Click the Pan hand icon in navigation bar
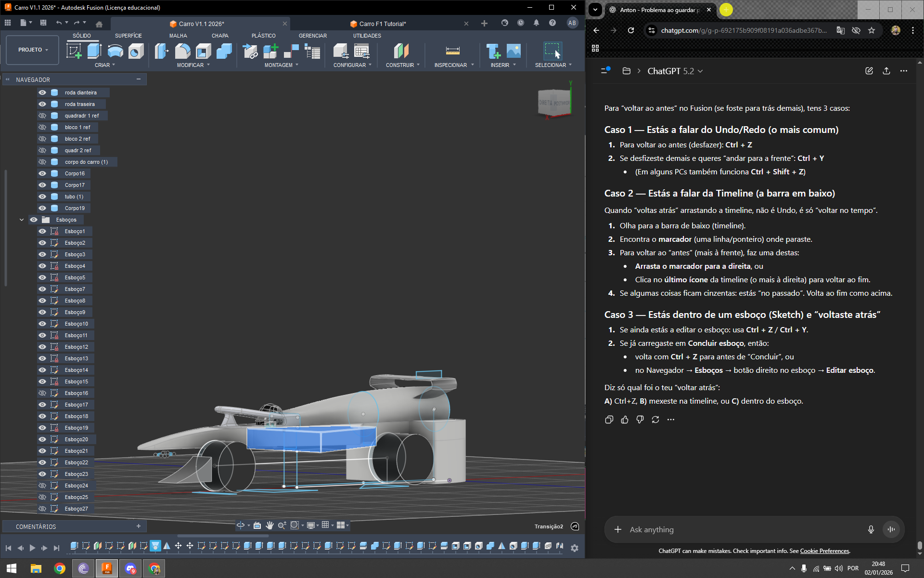Screen dimensions: 924x578 (x=269, y=525)
